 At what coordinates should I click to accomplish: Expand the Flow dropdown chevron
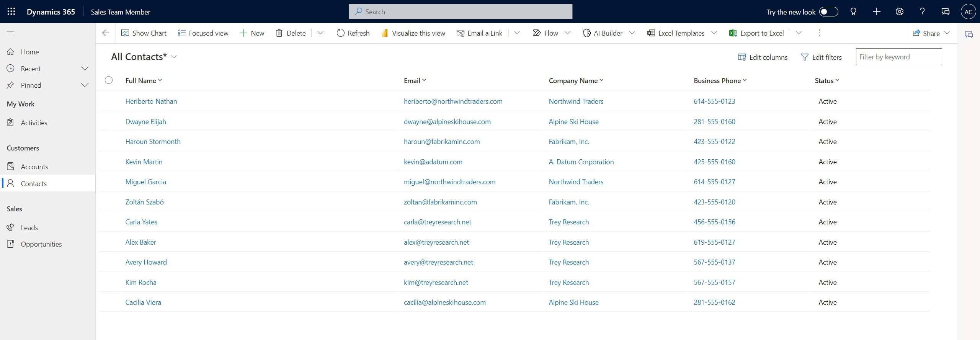tap(567, 33)
